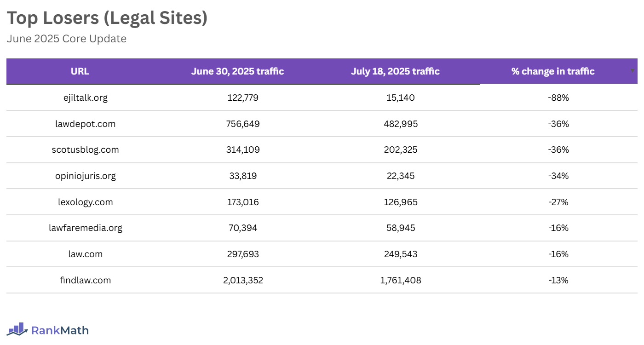Viewport: 644px width, 345px height.
Task: Click the 1,761,408 traffic value
Action: click(x=401, y=280)
